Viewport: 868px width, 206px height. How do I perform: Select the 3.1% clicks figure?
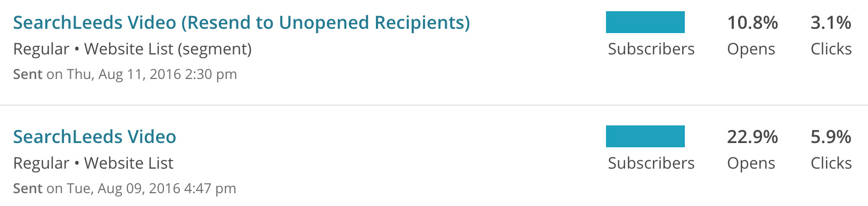click(x=831, y=22)
